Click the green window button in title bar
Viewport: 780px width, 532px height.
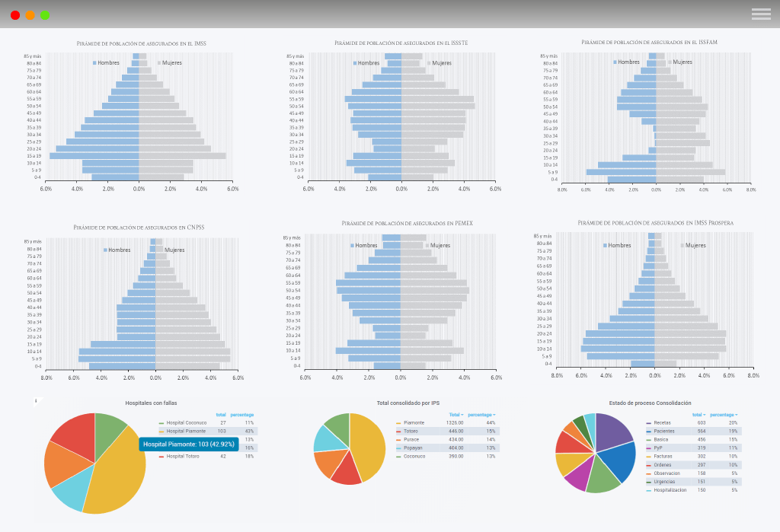[45, 14]
